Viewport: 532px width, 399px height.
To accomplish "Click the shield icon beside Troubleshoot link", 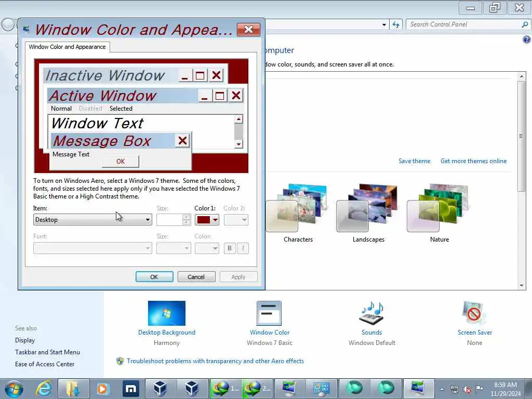I will [x=120, y=361].
